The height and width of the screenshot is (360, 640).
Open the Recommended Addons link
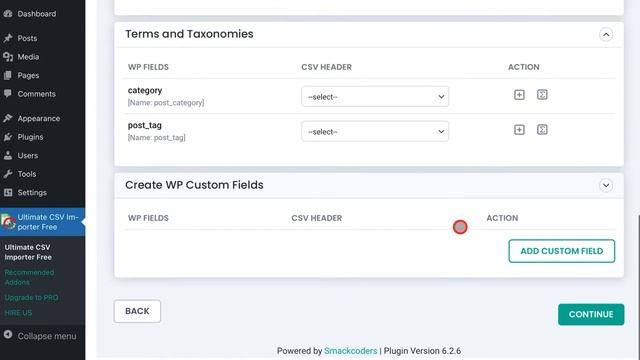point(29,277)
